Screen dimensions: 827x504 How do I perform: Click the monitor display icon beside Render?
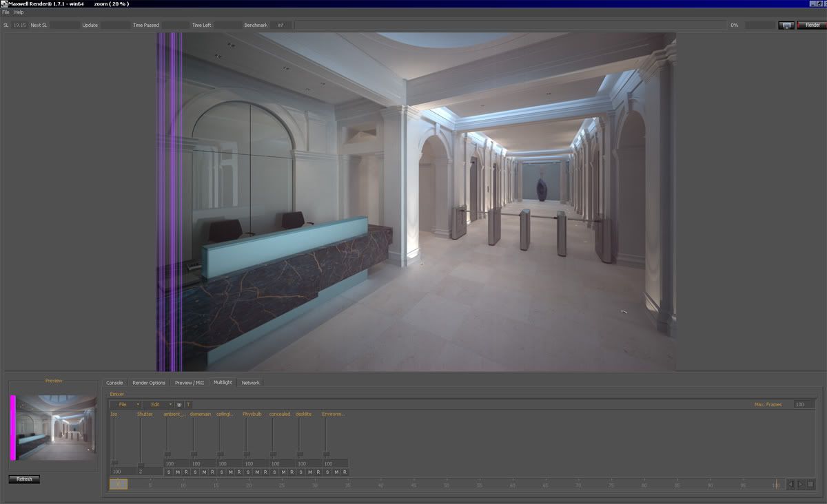pyautogui.click(x=786, y=25)
